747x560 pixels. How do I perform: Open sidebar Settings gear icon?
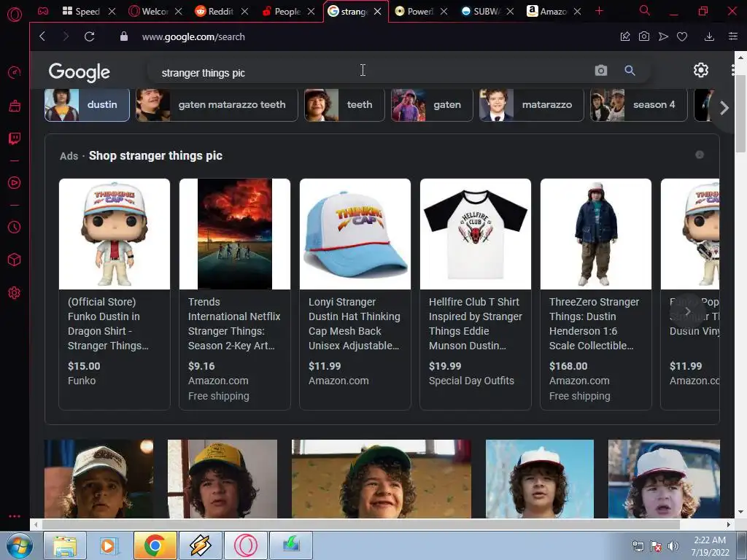pos(15,293)
